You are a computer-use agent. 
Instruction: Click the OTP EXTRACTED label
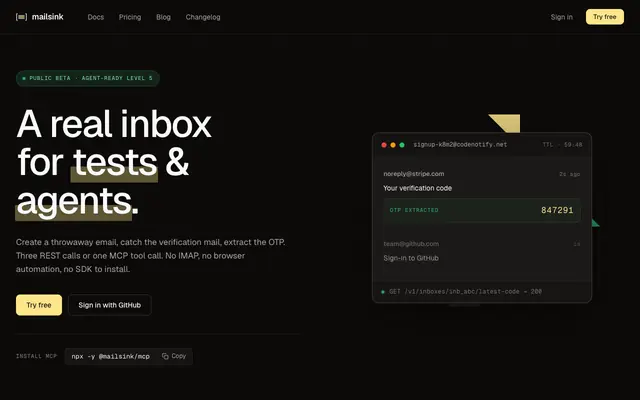[x=414, y=210]
